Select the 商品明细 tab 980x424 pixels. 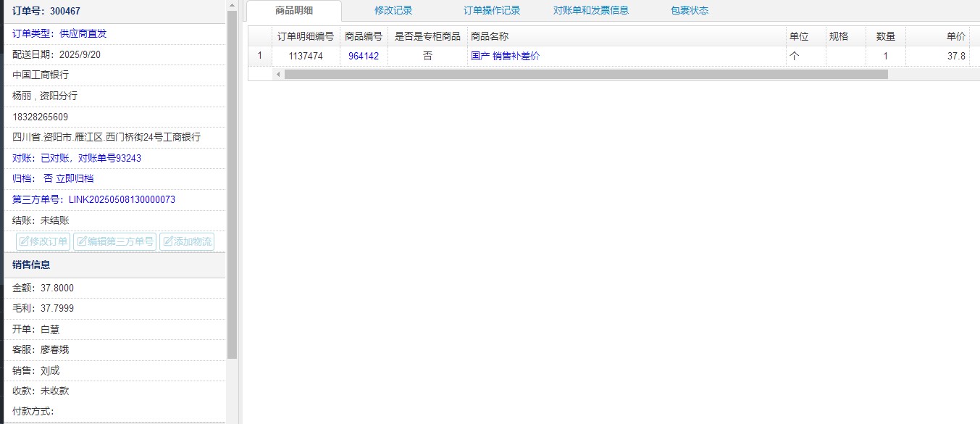294,11
